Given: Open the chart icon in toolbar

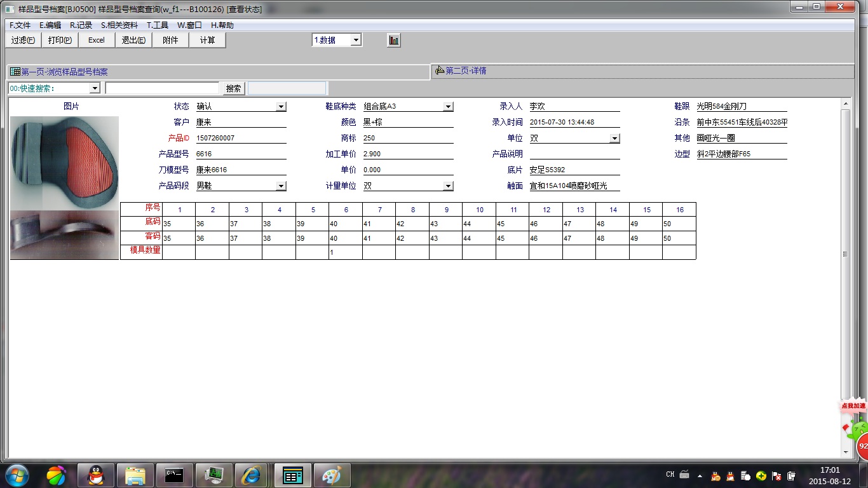Looking at the screenshot, I should pos(394,40).
